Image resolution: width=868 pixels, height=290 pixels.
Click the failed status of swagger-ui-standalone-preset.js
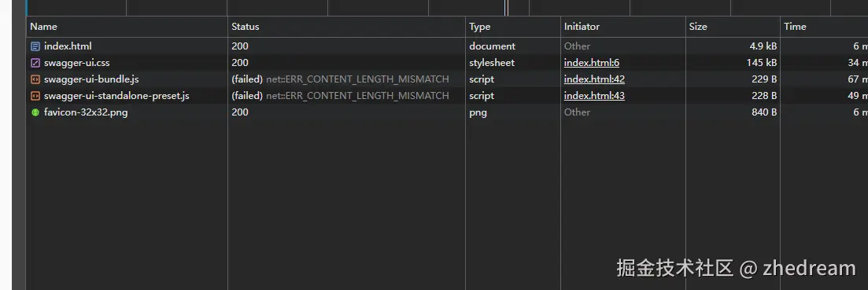[247, 96]
